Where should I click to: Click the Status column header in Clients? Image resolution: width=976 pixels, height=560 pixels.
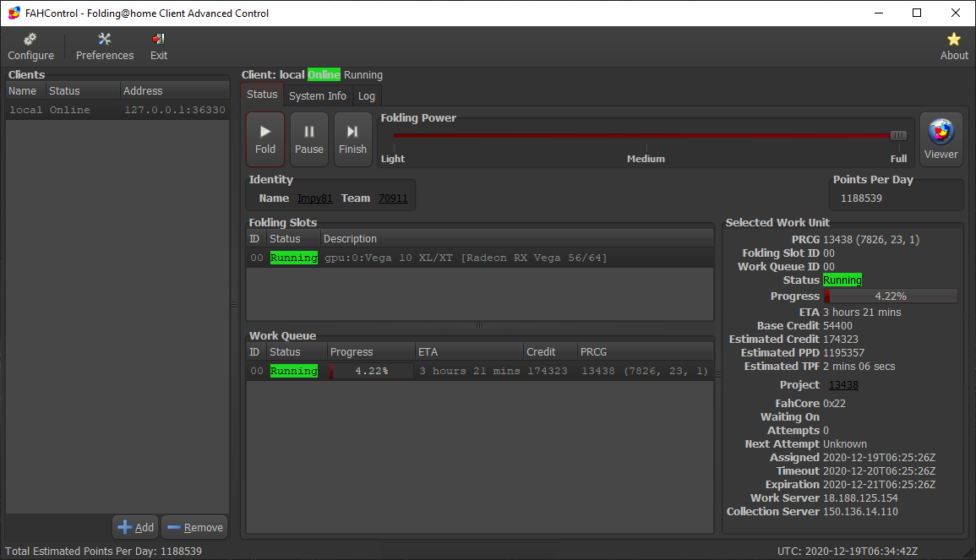[x=83, y=91]
